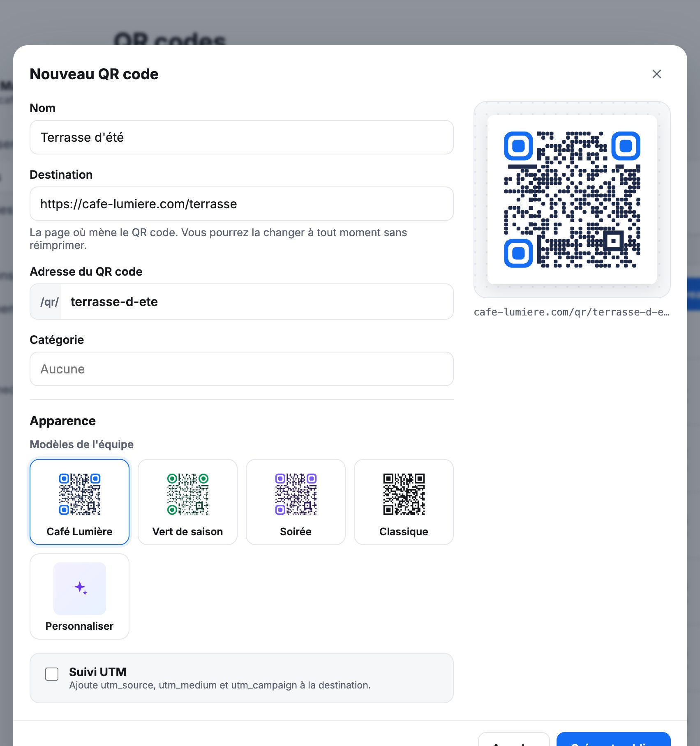
Task: Edit the Nom field
Action: [x=242, y=137]
